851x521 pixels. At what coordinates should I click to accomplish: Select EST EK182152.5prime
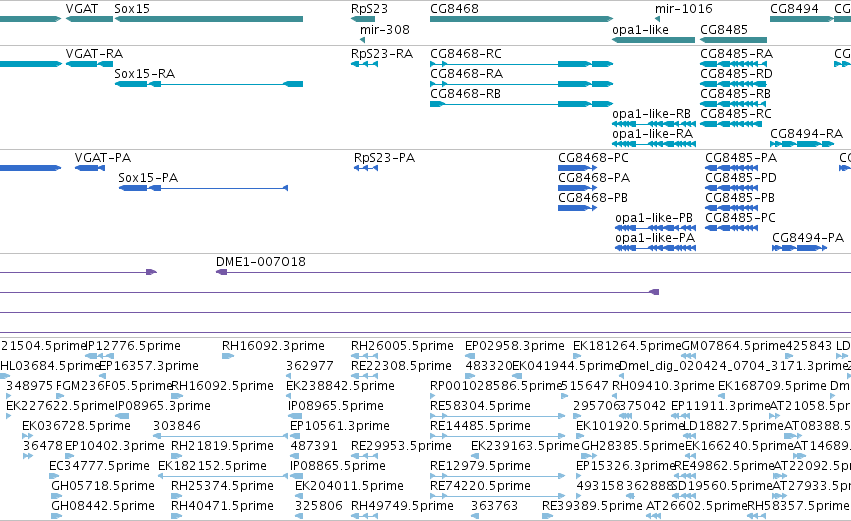pos(212,466)
